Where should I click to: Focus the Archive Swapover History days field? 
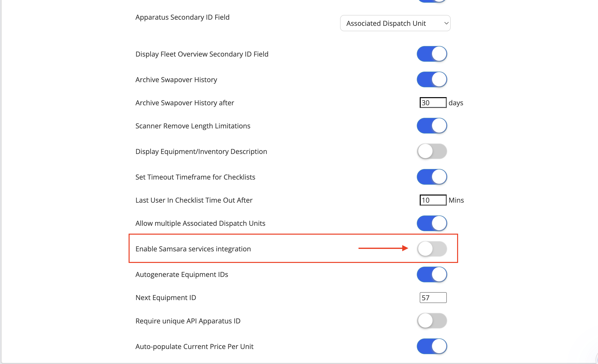pos(433,103)
